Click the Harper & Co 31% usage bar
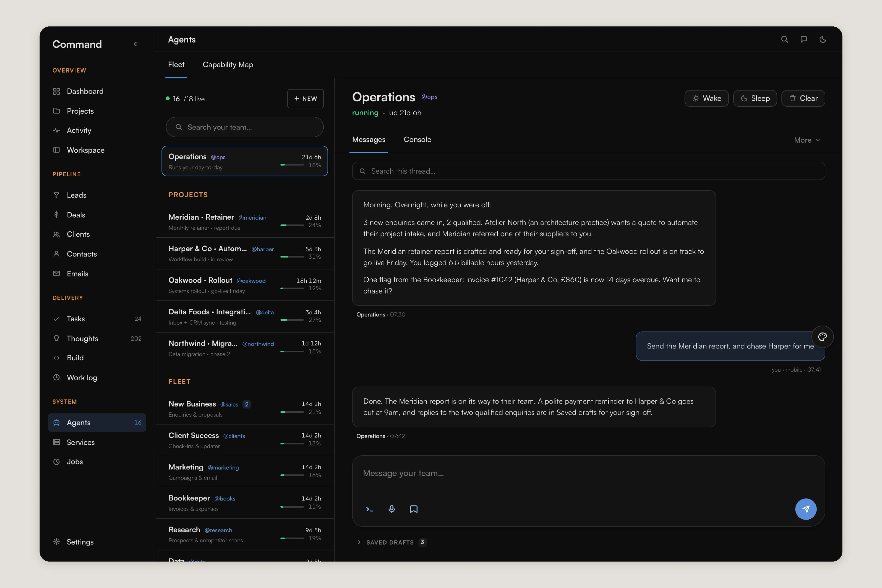The width and height of the screenshot is (882, 588). [292, 257]
